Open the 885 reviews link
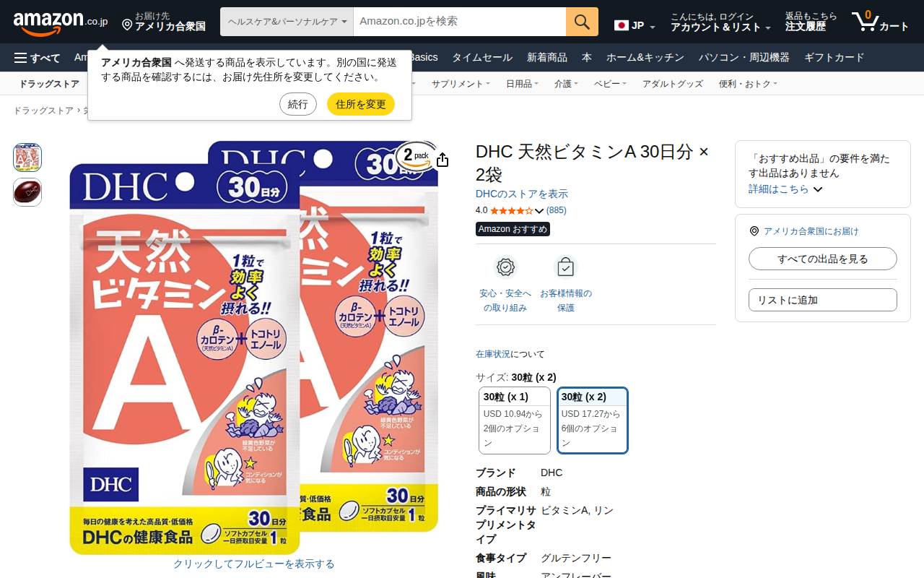Viewport: 924px width, 578px height. (x=557, y=210)
